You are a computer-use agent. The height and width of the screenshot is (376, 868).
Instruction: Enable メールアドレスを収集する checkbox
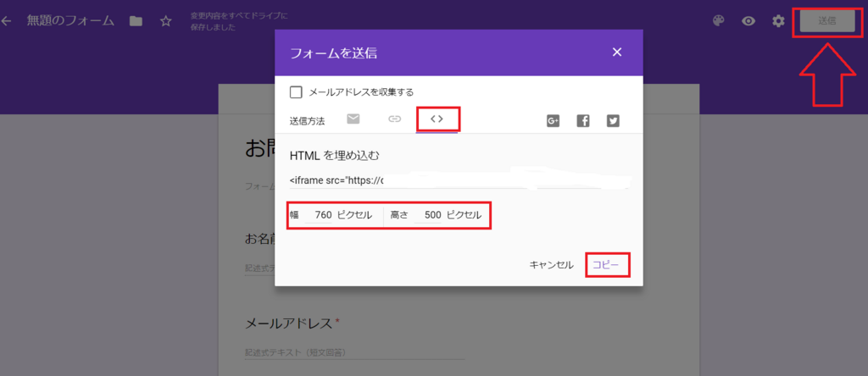click(296, 91)
